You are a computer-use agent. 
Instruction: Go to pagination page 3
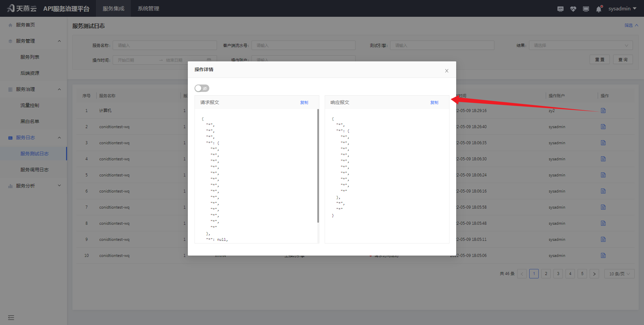point(558,273)
